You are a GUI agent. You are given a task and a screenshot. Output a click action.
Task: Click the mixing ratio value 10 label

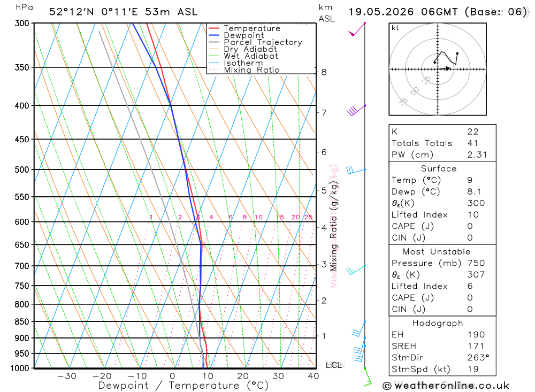[258, 217]
